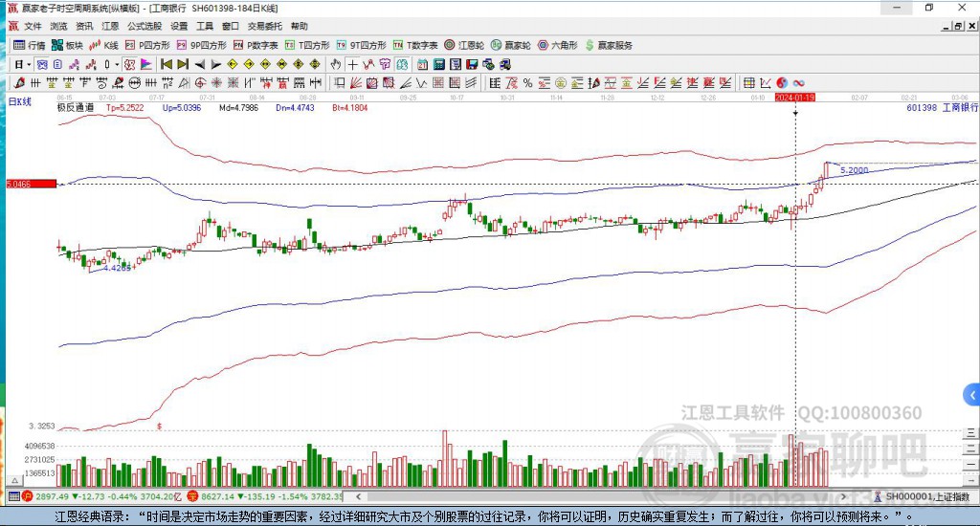Click the black right arrow icon

tap(215, 64)
